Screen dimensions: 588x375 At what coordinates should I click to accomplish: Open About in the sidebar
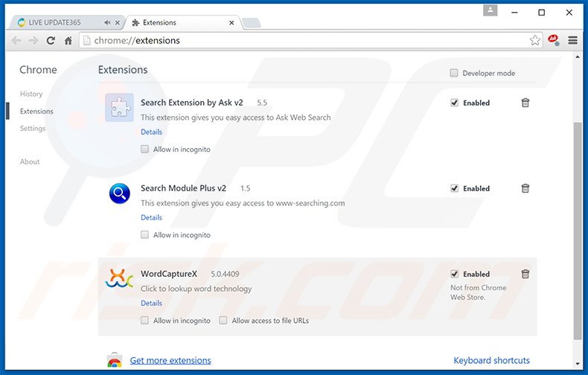point(30,161)
